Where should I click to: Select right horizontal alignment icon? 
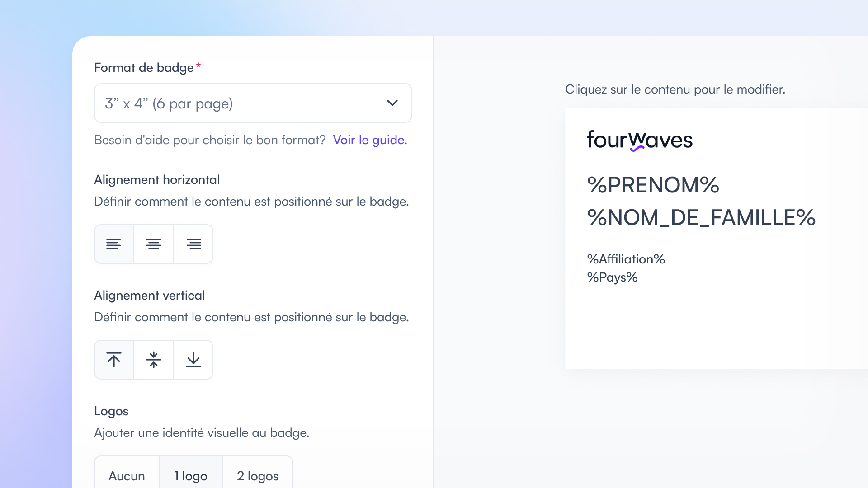193,244
